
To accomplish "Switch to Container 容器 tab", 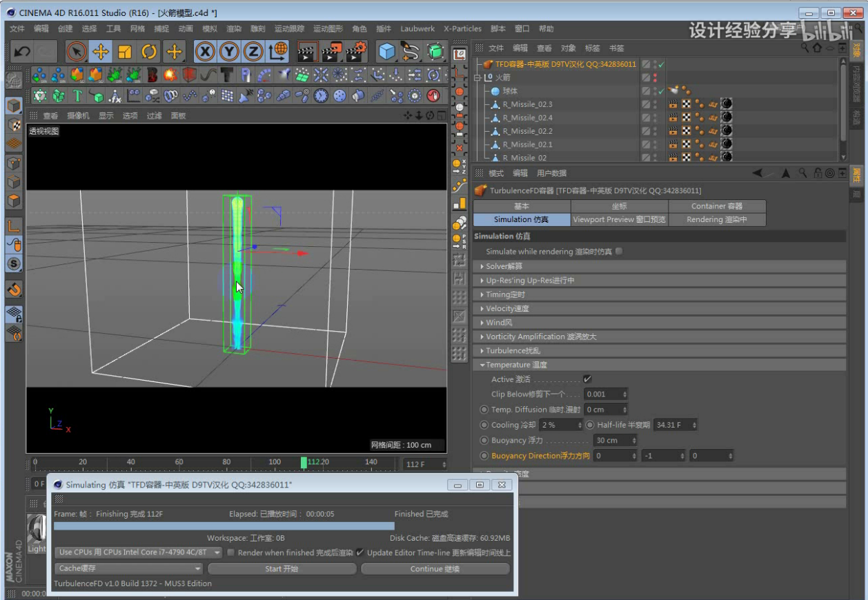I will coord(717,206).
